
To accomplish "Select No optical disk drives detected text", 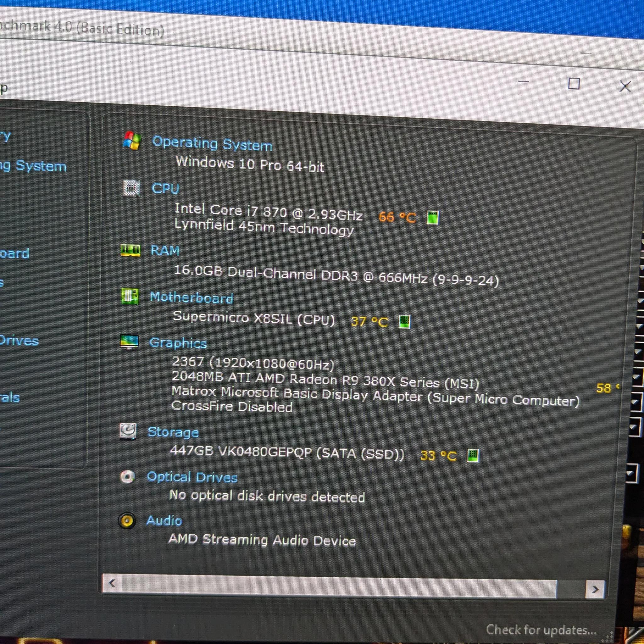I will (x=267, y=496).
